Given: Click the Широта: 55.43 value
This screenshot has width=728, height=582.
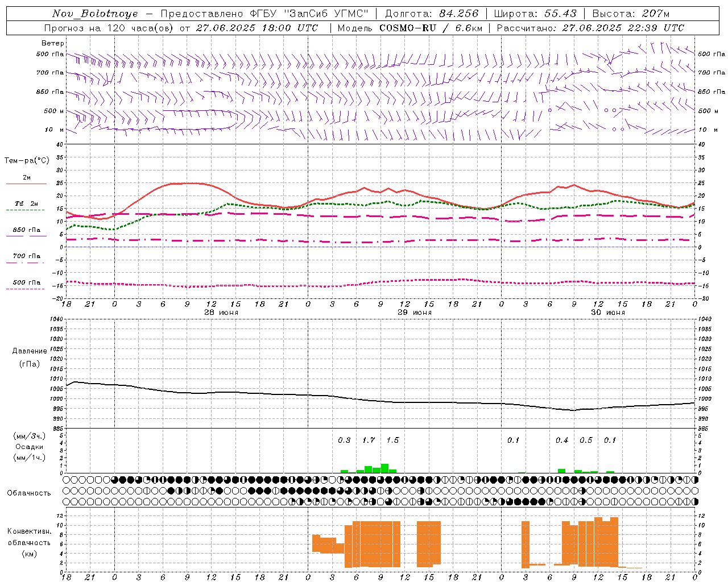Looking at the screenshot, I should pos(535,14).
